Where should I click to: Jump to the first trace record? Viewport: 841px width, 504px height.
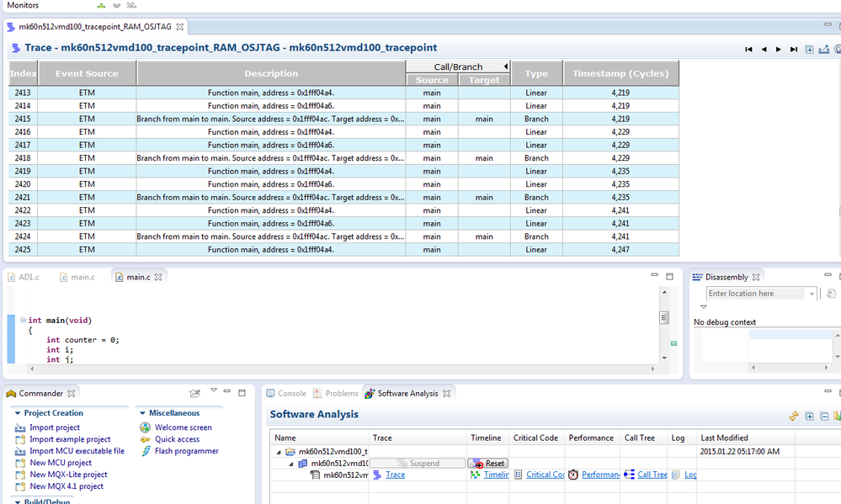click(x=748, y=50)
